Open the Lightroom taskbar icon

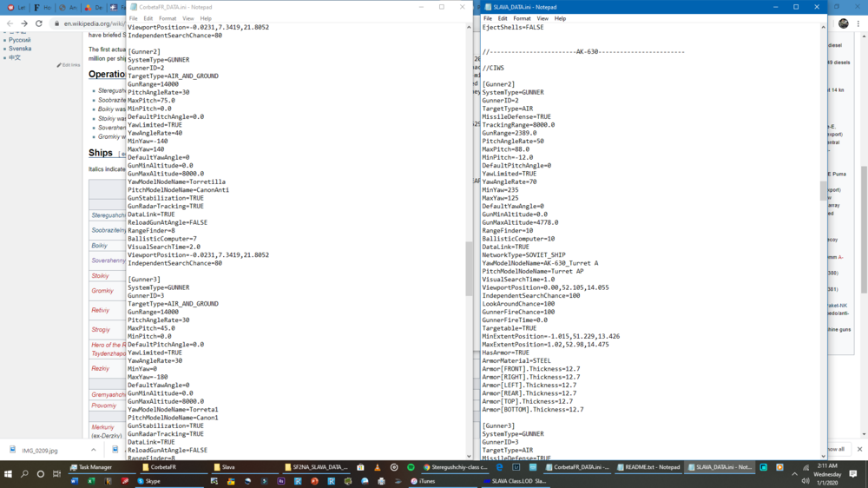pyautogui.click(x=516, y=467)
